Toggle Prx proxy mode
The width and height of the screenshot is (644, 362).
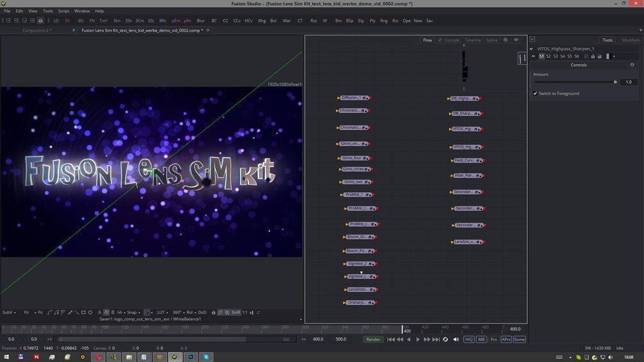(x=493, y=340)
